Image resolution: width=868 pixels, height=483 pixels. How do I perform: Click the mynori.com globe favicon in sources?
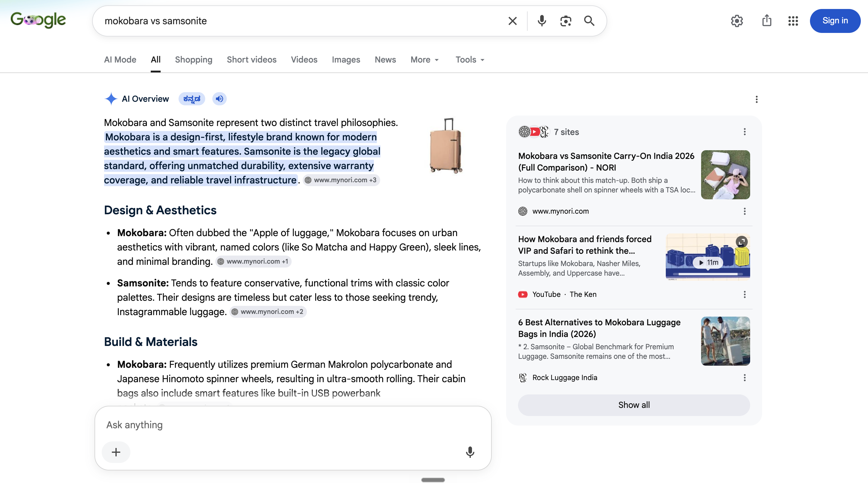coord(523,211)
